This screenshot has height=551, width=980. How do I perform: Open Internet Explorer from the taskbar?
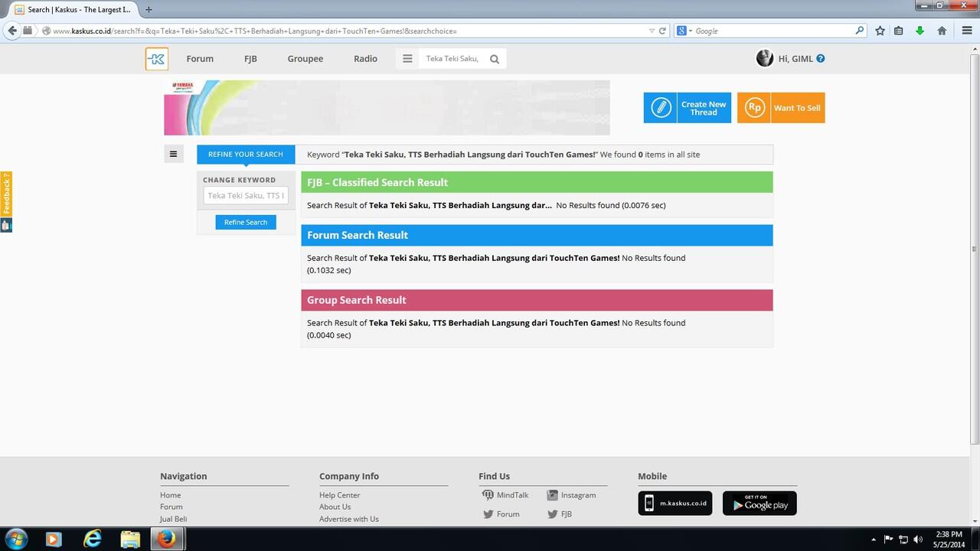[x=92, y=539]
